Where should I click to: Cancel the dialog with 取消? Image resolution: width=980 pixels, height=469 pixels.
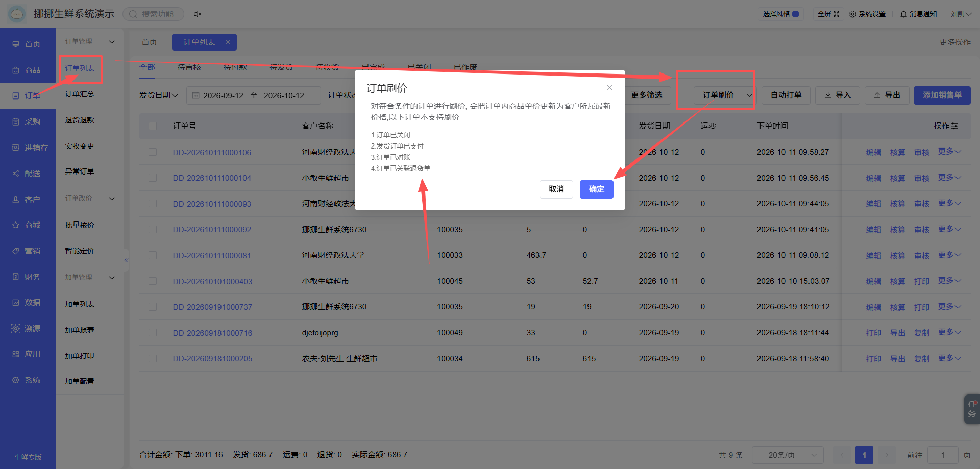click(556, 189)
